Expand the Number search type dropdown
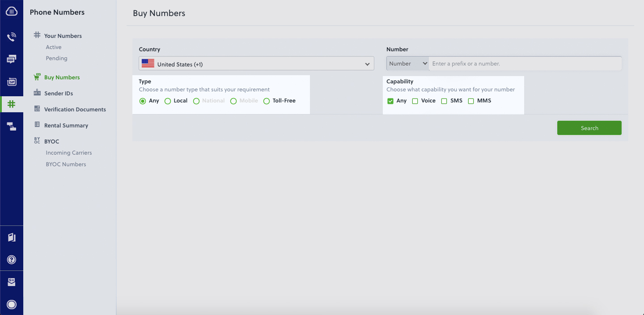The image size is (644, 315). pos(407,64)
